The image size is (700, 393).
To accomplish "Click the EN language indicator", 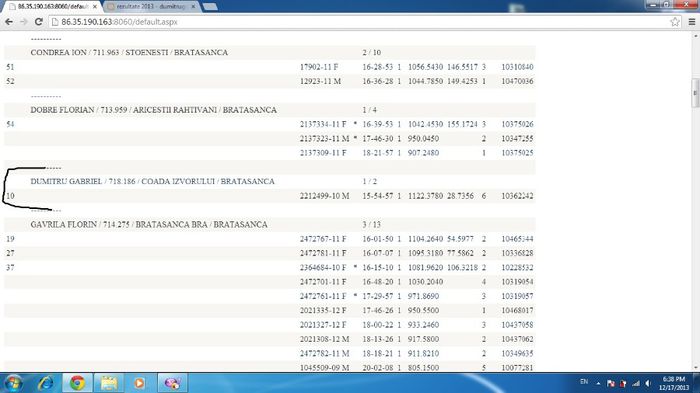I will coord(584,382).
